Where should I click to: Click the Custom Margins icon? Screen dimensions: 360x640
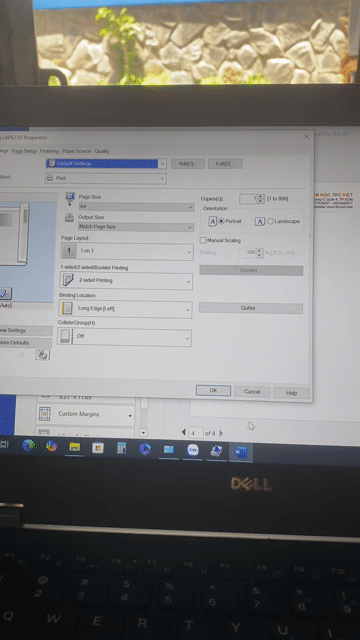click(44, 414)
